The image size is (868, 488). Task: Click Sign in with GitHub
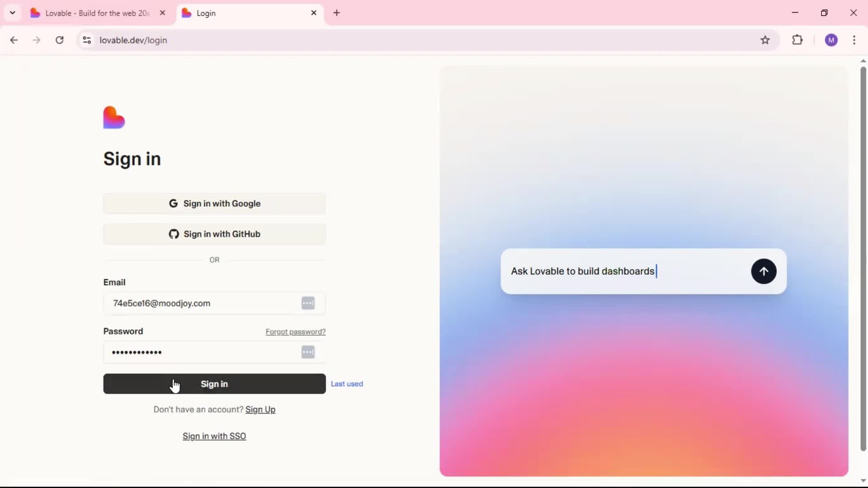click(214, 234)
